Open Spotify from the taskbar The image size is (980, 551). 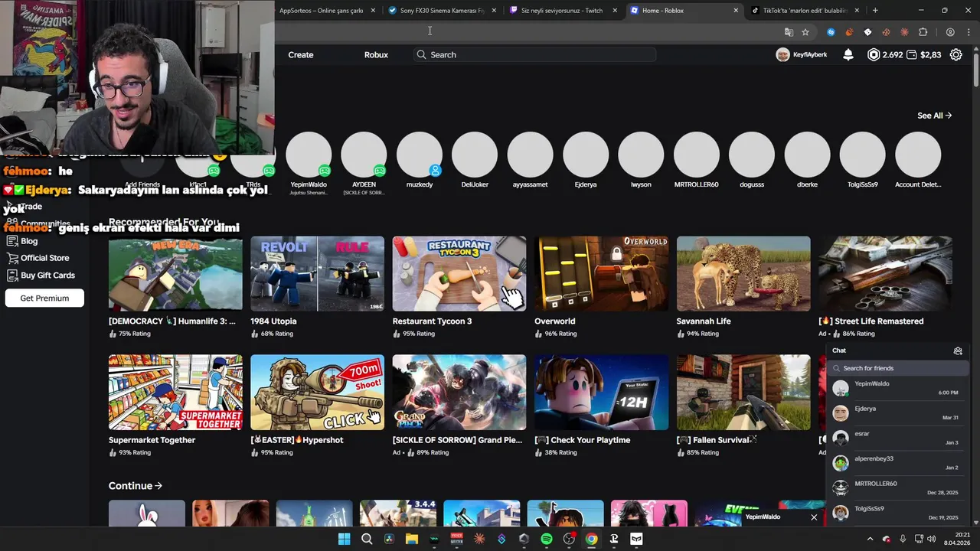[x=547, y=539]
